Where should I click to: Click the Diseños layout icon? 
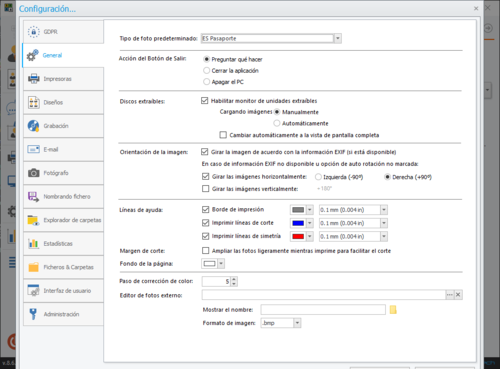(34, 102)
